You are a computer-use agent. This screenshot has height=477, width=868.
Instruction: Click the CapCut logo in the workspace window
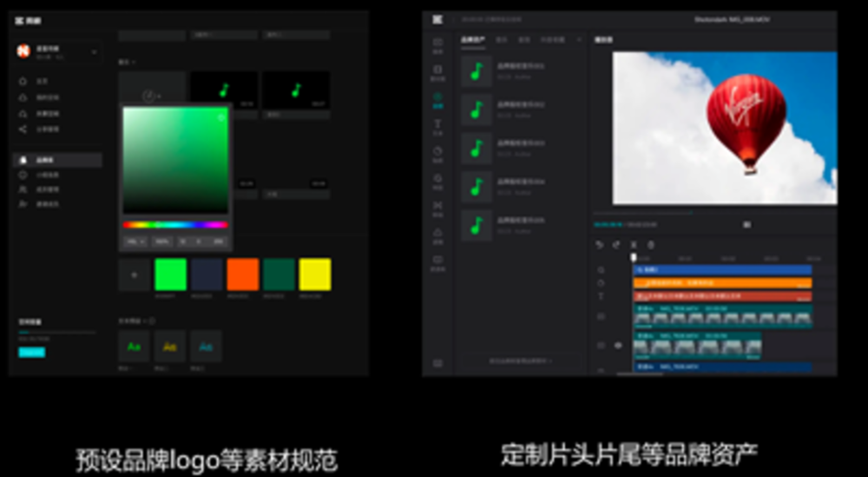[20, 21]
